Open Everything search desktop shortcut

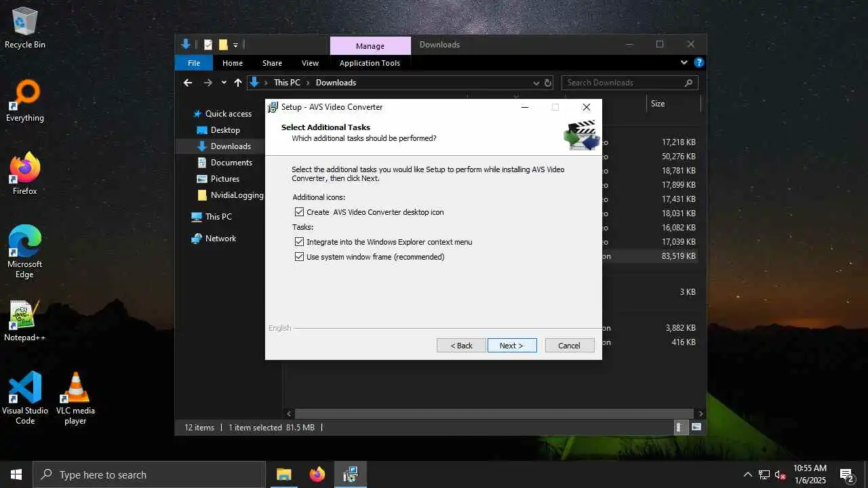coord(25,101)
